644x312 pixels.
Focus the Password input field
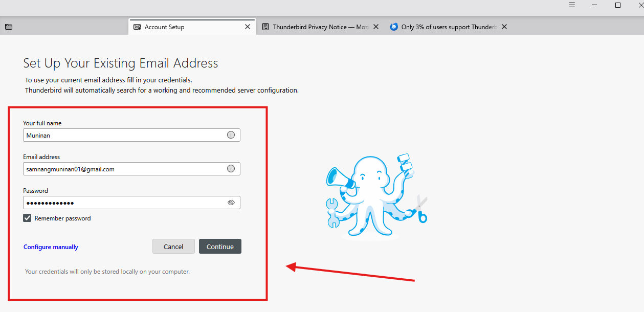(x=131, y=203)
